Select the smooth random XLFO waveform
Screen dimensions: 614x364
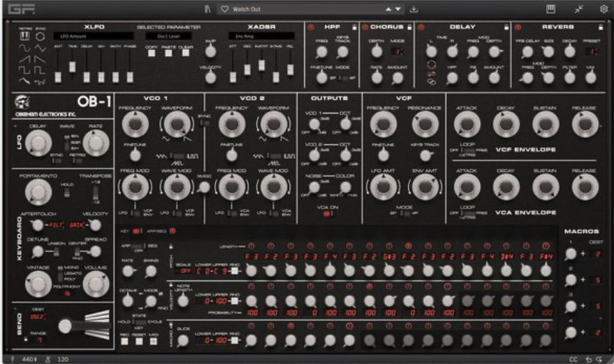[24, 81]
